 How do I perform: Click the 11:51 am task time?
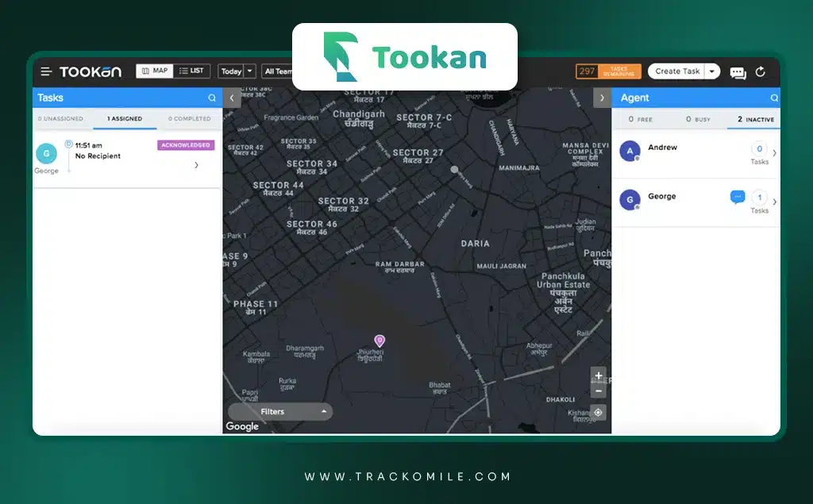[89, 146]
